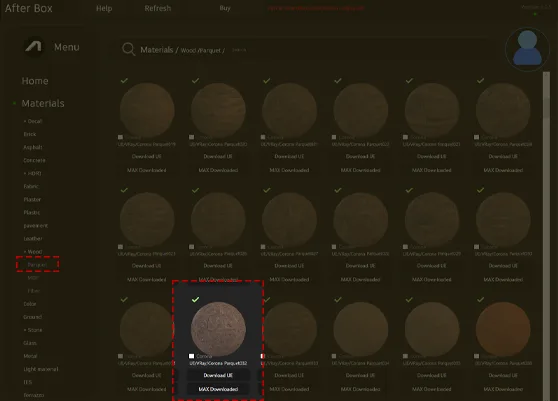
Task: Select the Color category
Action: tap(30, 304)
